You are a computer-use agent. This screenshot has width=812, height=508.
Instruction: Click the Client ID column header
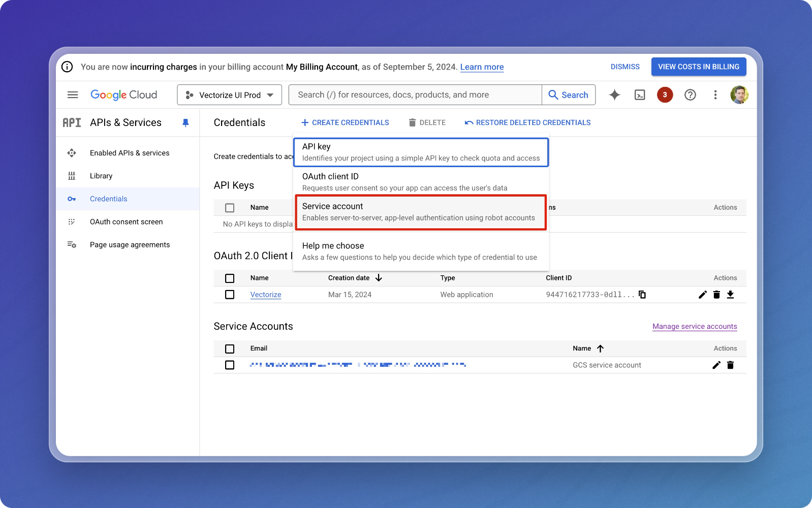tap(558, 278)
